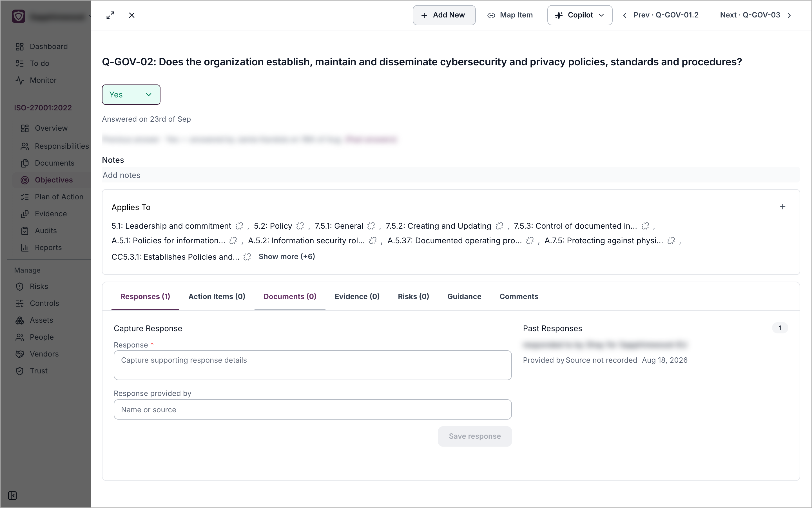Screen dimensions: 812x508
Task: Click the Name or source input field
Action: (313, 409)
